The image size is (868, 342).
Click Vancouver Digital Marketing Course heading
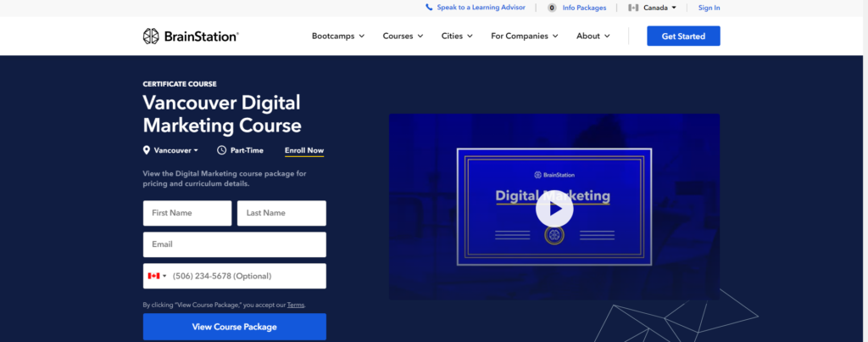click(x=222, y=115)
